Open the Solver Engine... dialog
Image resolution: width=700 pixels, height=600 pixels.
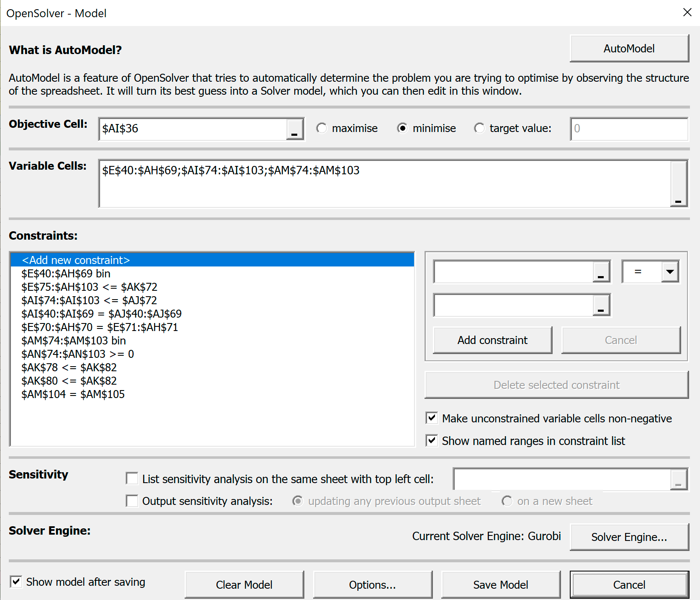629,537
